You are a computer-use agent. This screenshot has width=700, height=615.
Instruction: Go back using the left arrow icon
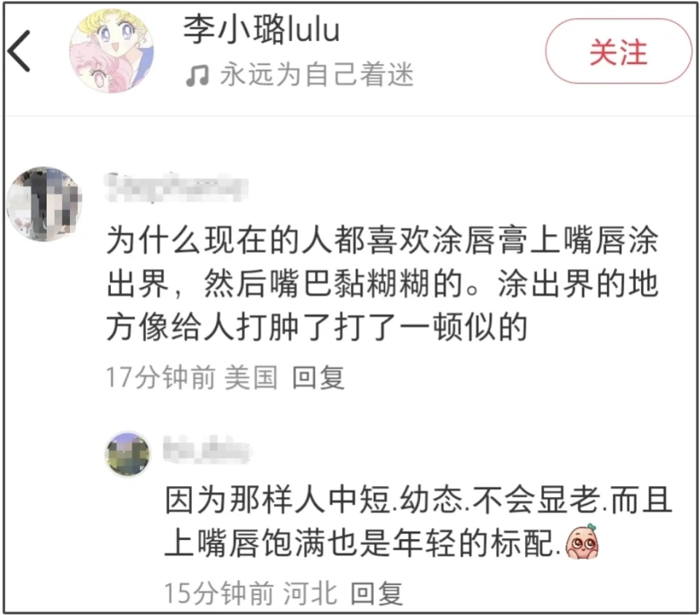19,51
